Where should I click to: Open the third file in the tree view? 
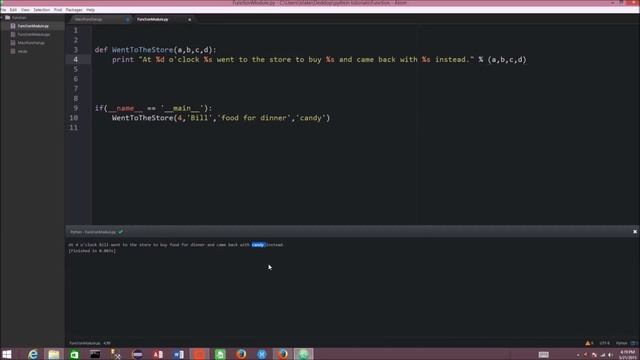pyautogui.click(x=31, y=43)
